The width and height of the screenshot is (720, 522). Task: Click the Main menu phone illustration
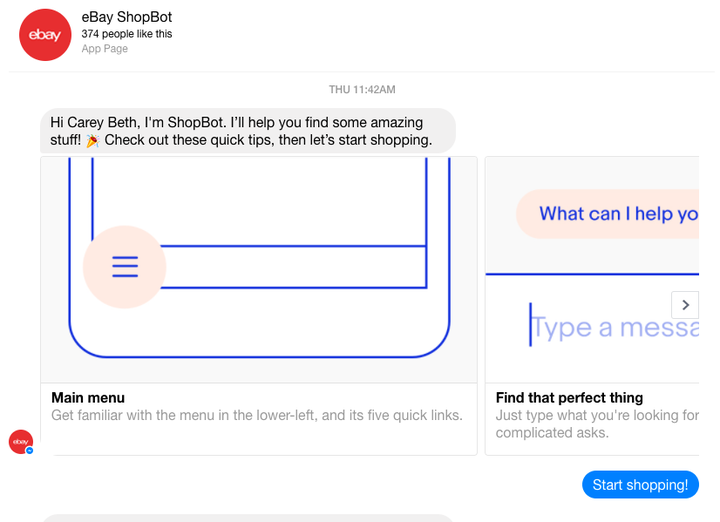coord(259,269)
